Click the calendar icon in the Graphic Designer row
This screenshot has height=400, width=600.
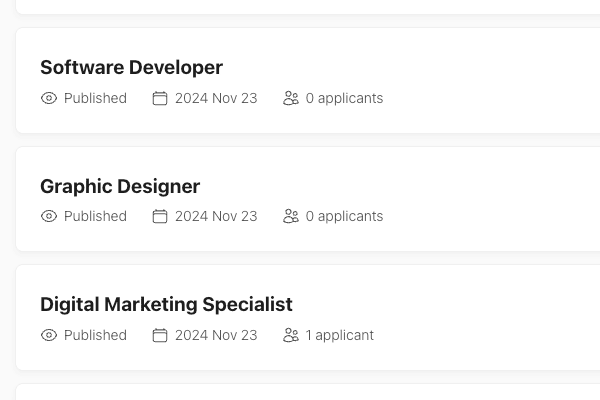coord(160,216)
